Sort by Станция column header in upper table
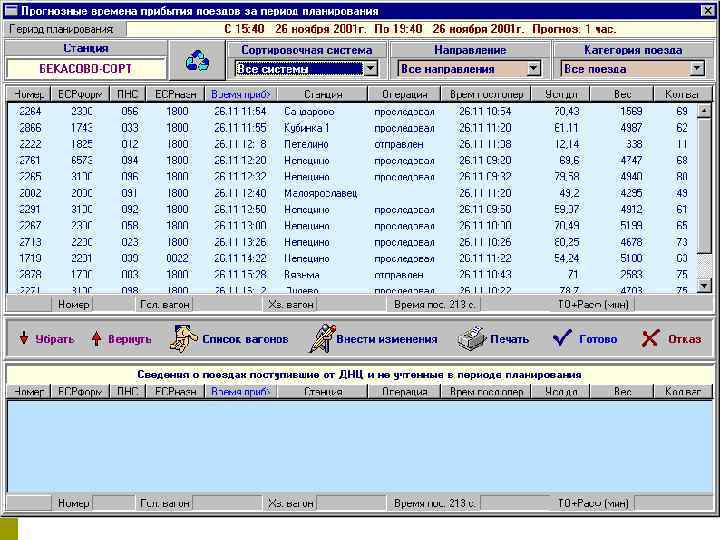 (323, 94)
